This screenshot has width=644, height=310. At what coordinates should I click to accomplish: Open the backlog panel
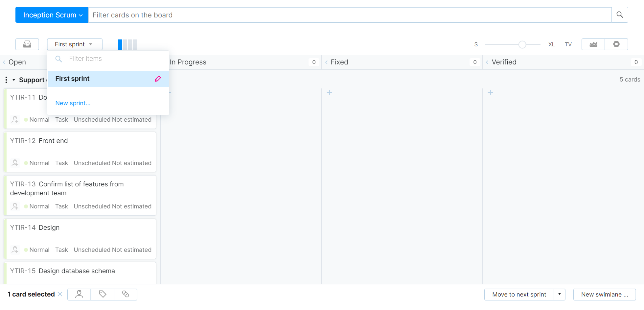point(27,44)
